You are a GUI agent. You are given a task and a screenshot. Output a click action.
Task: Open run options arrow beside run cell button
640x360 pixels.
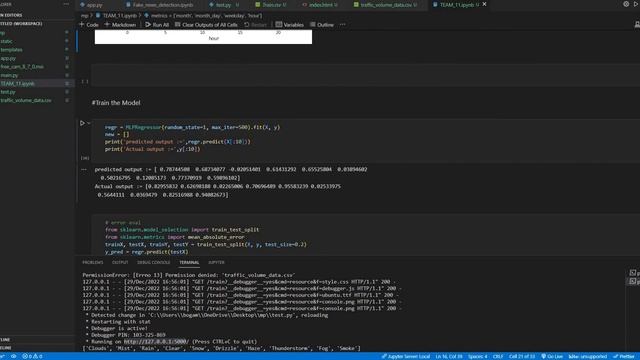(89, 123)
